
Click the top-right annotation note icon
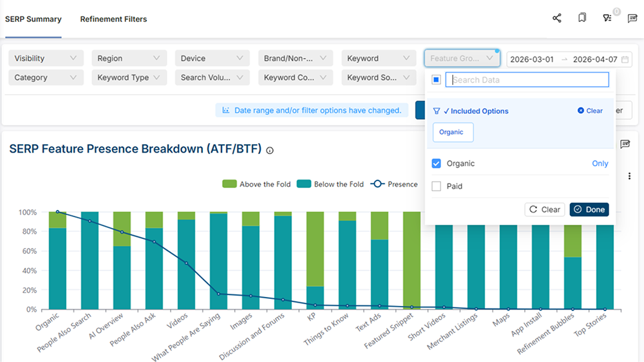632,18
